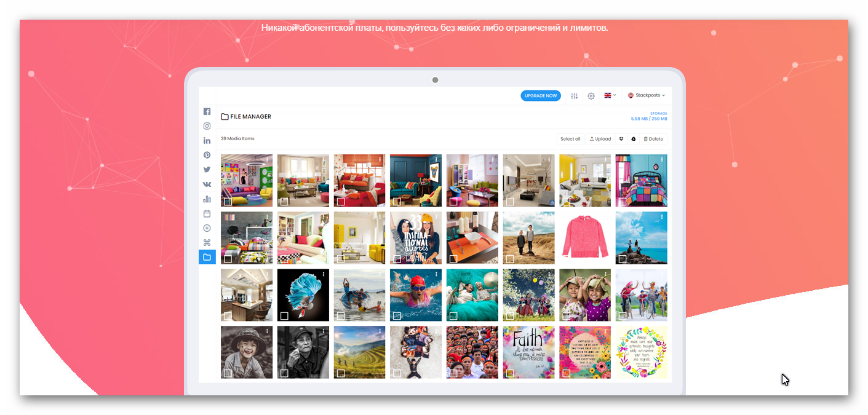Check the box on white modern interior image
This screenshot has height=415, width=868.
point(510,201)
